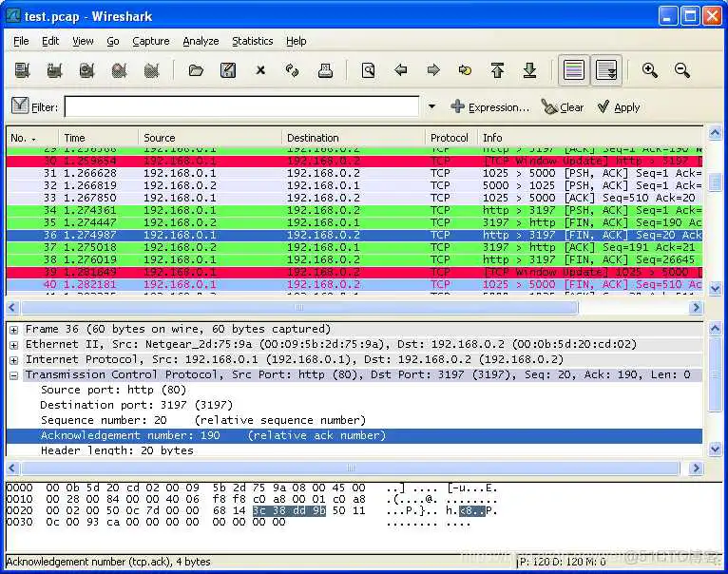Open the filter history dropdown arrow
Viewport: 728px width, 574px height.
point(431,106)
